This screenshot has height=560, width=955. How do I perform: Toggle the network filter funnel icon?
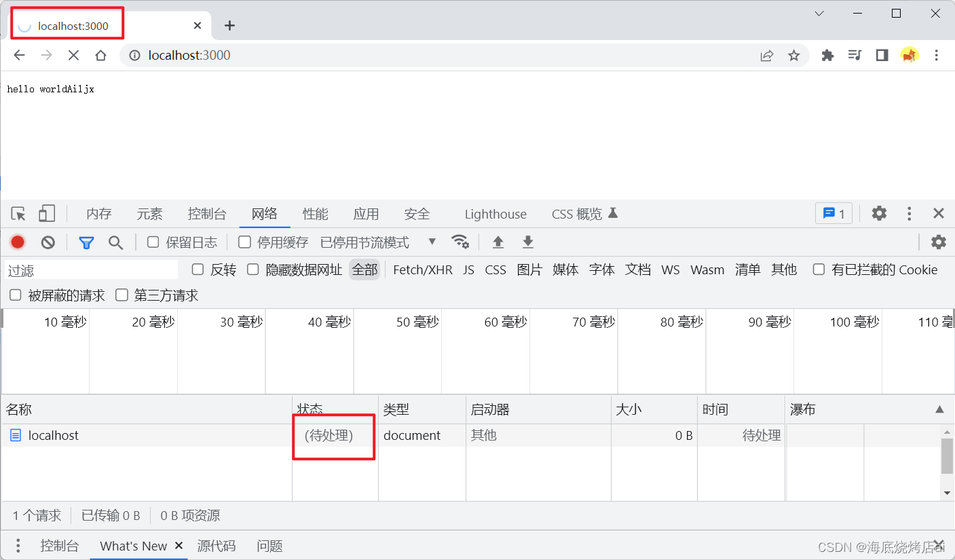(86, 242)
